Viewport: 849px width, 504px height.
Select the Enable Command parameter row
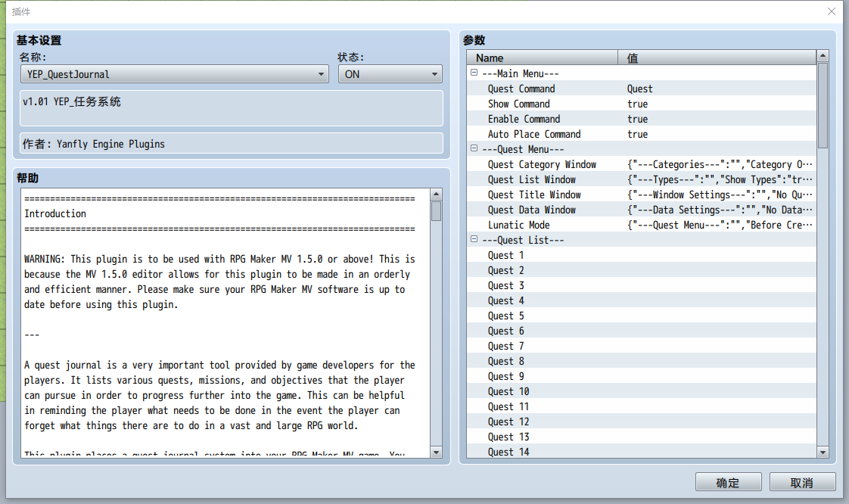tap(642, 119)
